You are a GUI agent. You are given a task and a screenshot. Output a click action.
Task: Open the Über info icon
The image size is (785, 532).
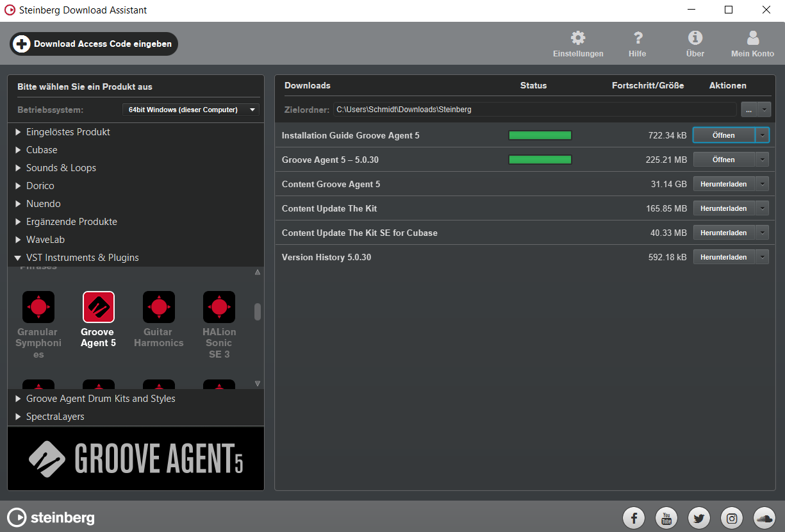pyautogui.click(x=695, y=38)
